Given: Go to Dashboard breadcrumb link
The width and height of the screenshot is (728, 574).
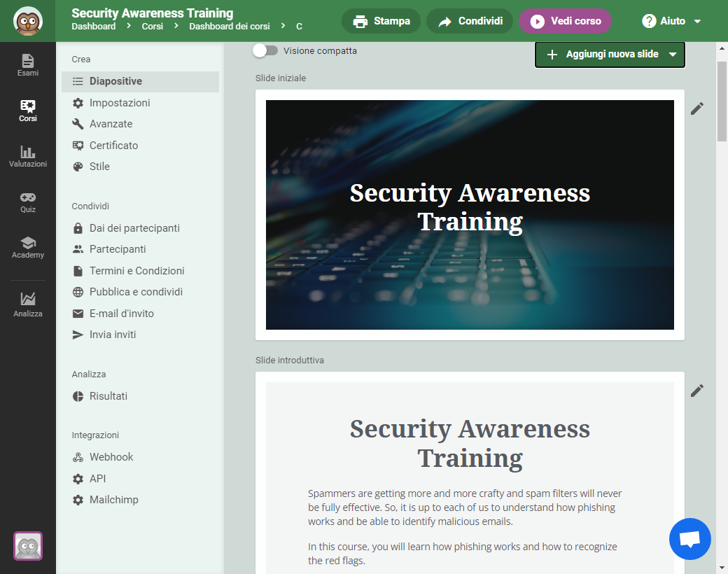Looking at the screenshot, I should pos(94,27).
